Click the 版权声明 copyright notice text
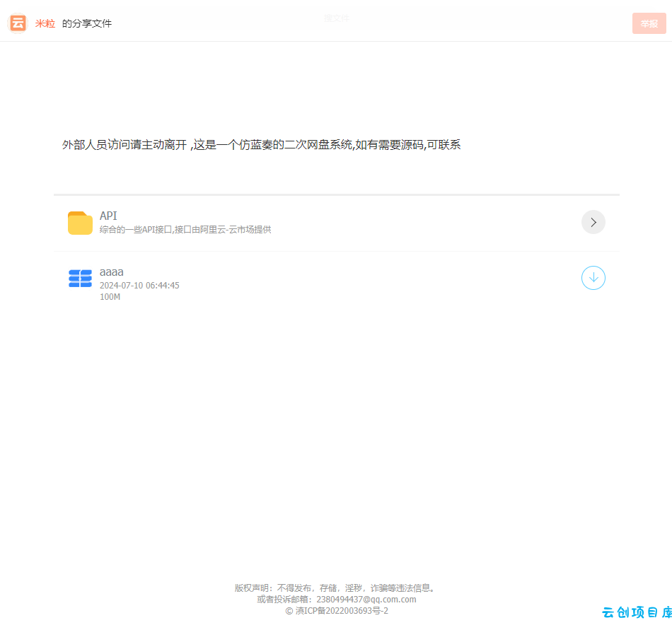Image resolution: width=672 pixels, height=630 pixels. (x=335, y=588)
